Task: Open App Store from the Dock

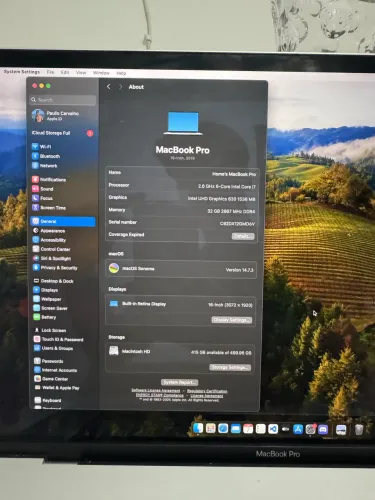Action: click(x=298, y=429)
